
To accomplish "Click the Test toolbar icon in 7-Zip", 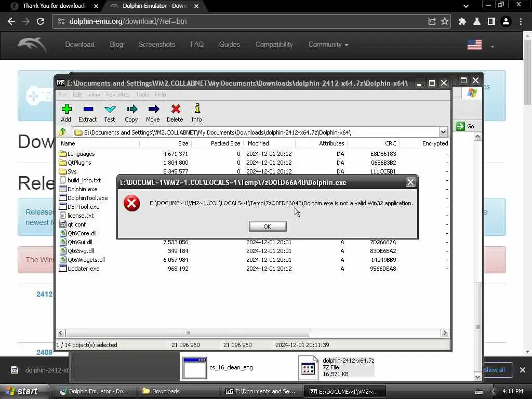I will (x=110, y=113).
